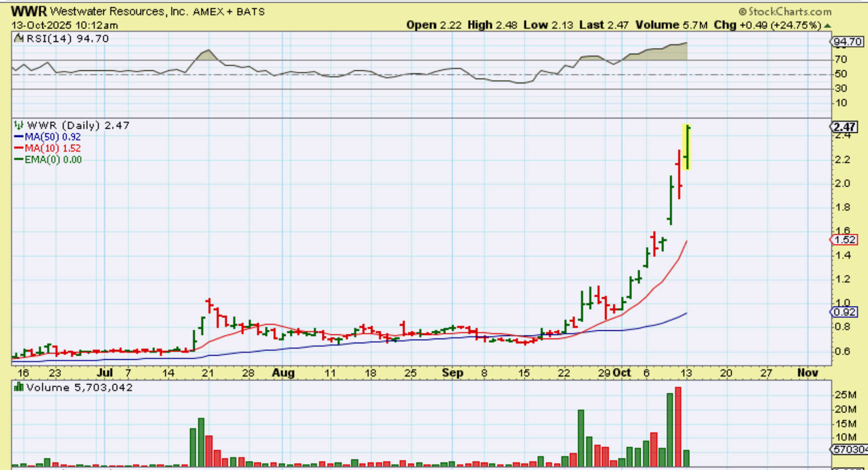Image resolution: width=868 pixels, height=470 pixels.
Task: Click the Aug label on the date axis
Action: tap(283, 373)
